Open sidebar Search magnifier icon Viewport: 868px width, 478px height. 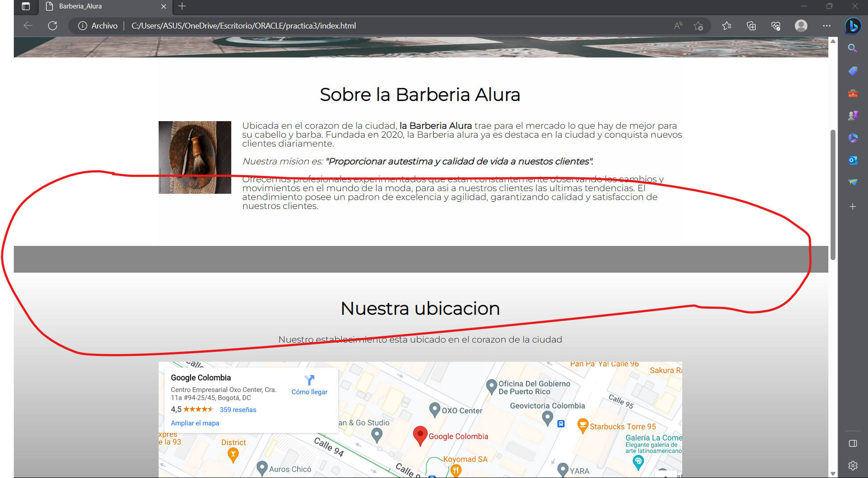[x=852, y=48]
